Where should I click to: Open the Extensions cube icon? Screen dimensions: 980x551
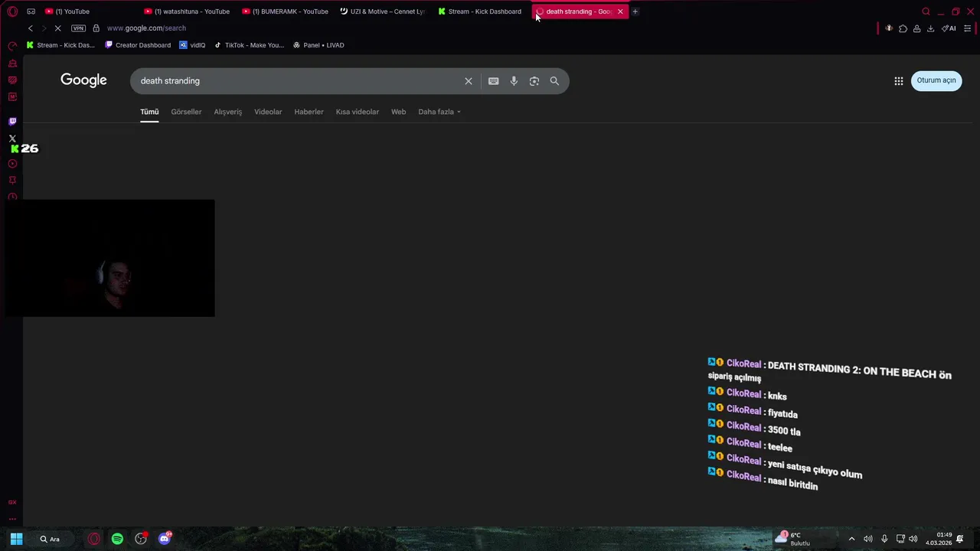point(903,28)
